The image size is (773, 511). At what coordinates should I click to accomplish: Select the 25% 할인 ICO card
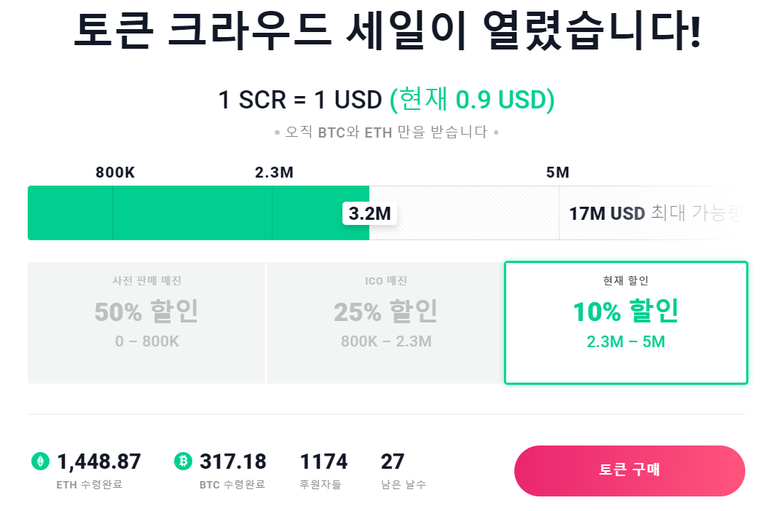click(386, 323)
